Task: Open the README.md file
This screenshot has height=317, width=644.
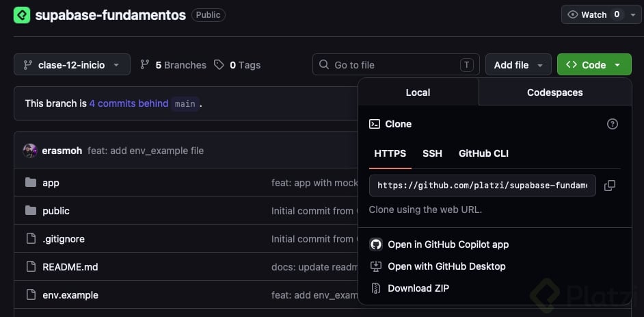Action: click(x=70, y=267)
